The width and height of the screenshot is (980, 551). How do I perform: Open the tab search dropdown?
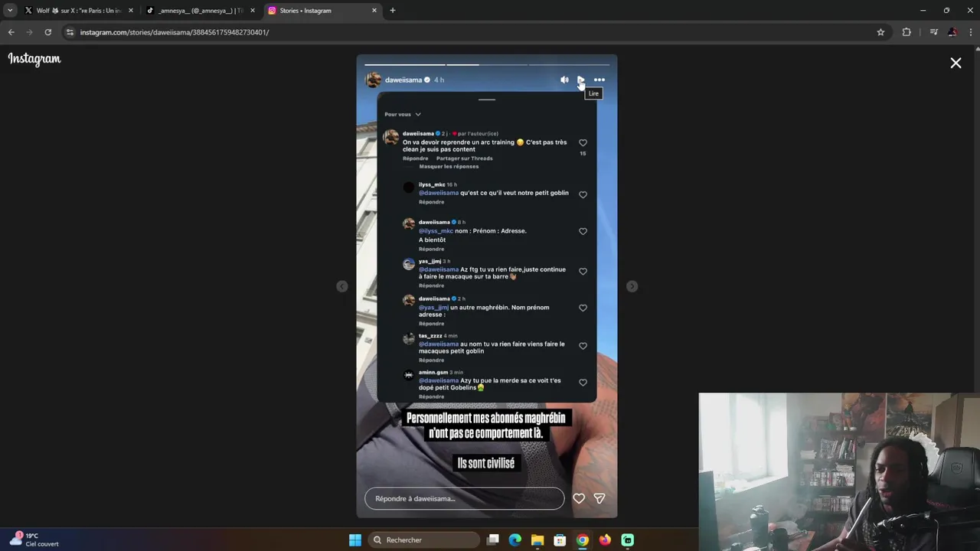10,11
